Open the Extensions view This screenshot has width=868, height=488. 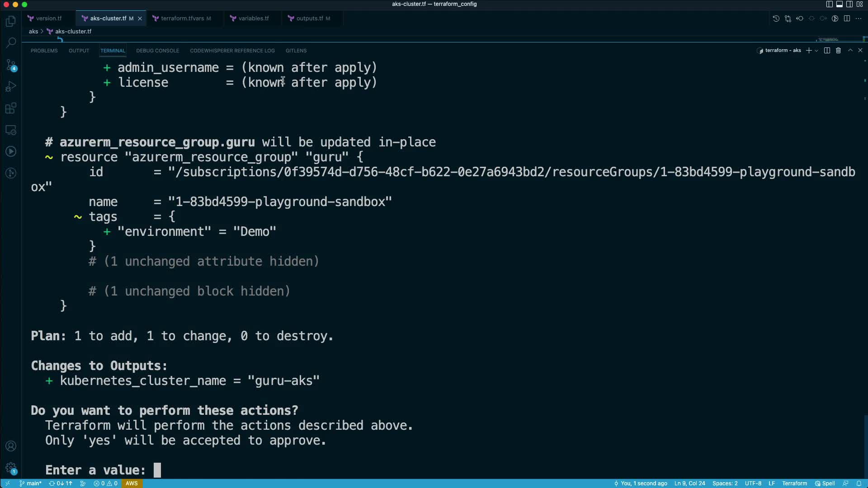[x=11, y=108]
